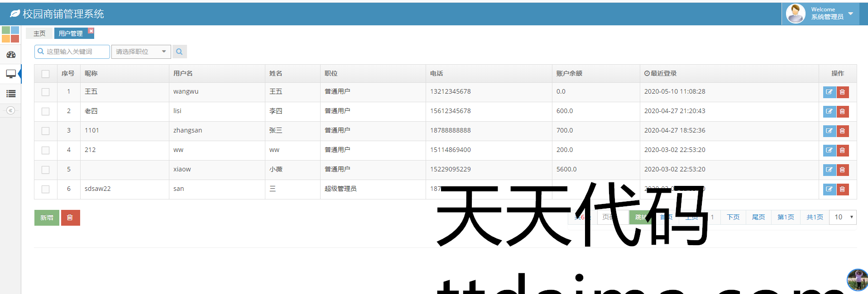Click the search magnifier button
This screenshot has height=294, width=868.
[x=179, y=52]
